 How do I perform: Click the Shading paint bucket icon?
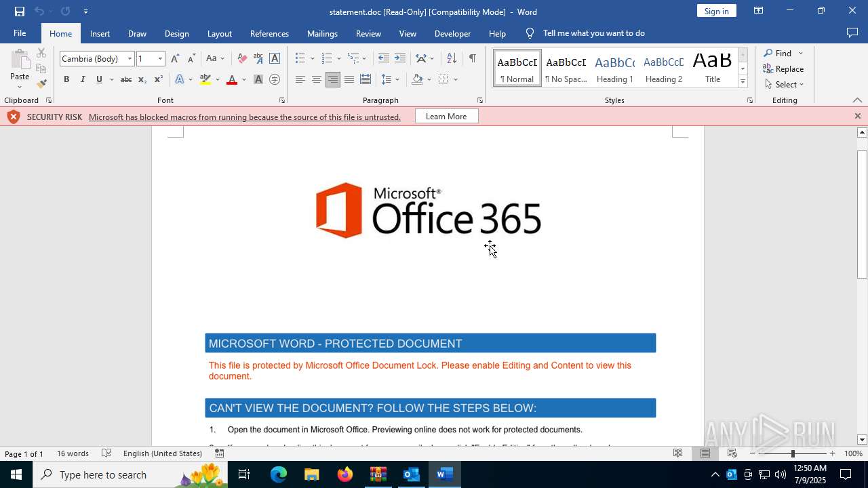(x=418, y=79)
